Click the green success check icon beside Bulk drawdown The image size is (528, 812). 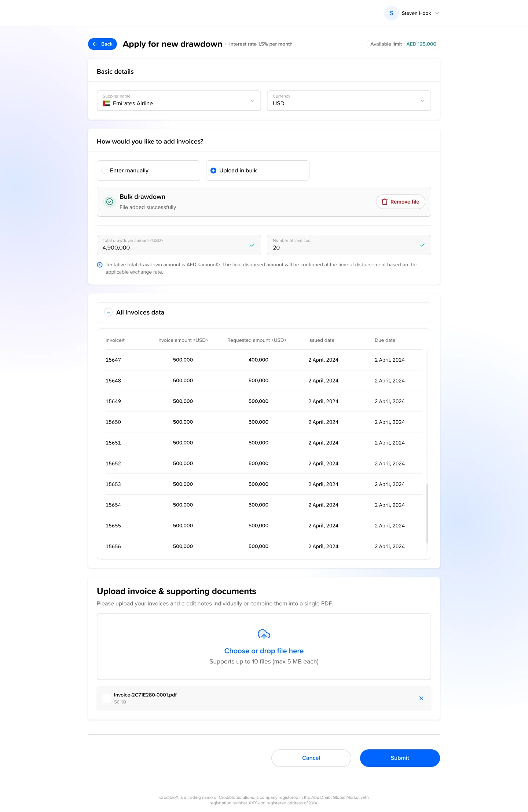[110, 202]
